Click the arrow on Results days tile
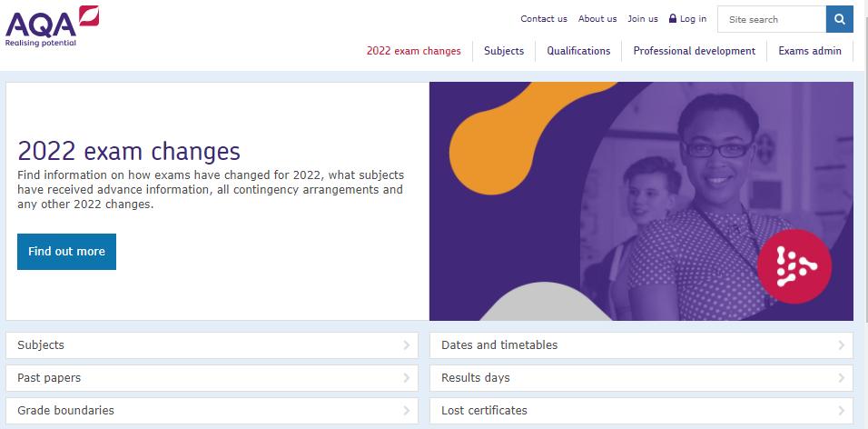Image resolution: width=868 pixels, height=429 pixels. click(842, 378)
